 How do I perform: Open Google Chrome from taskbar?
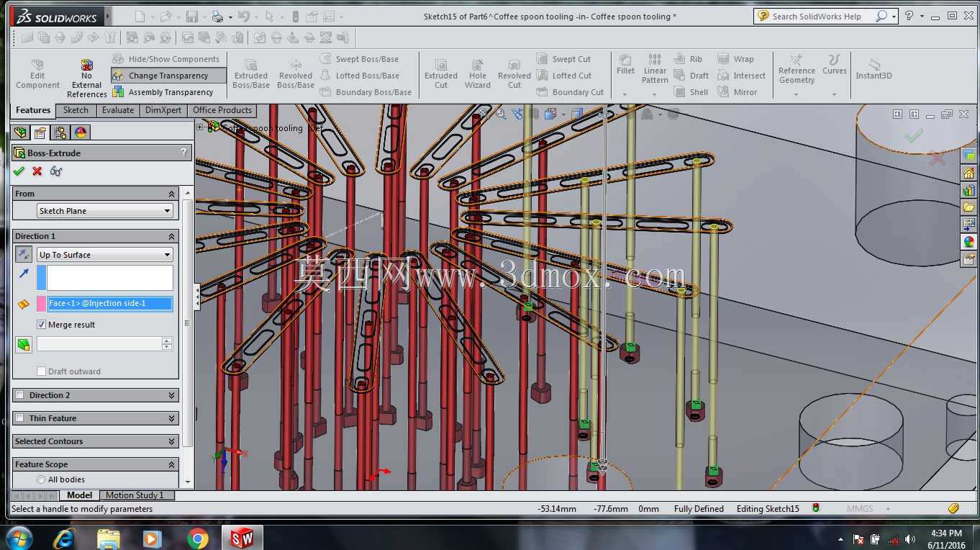coord(197,538)
